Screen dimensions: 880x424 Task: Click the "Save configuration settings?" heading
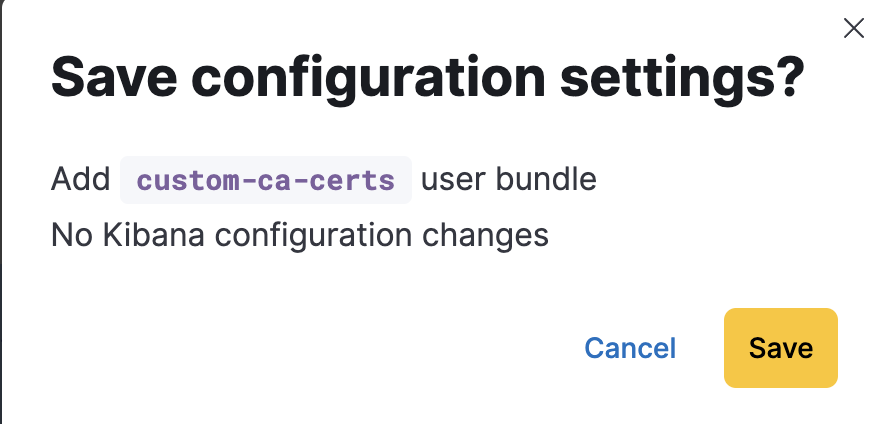428,79
